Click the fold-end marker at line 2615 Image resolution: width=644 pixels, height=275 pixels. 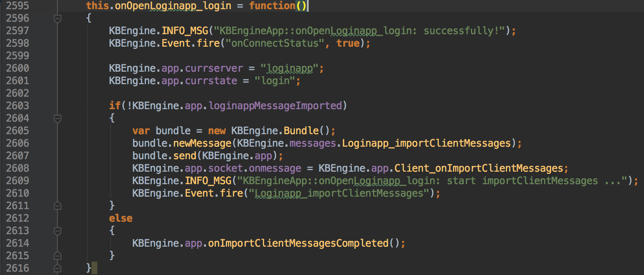[57, 255]
